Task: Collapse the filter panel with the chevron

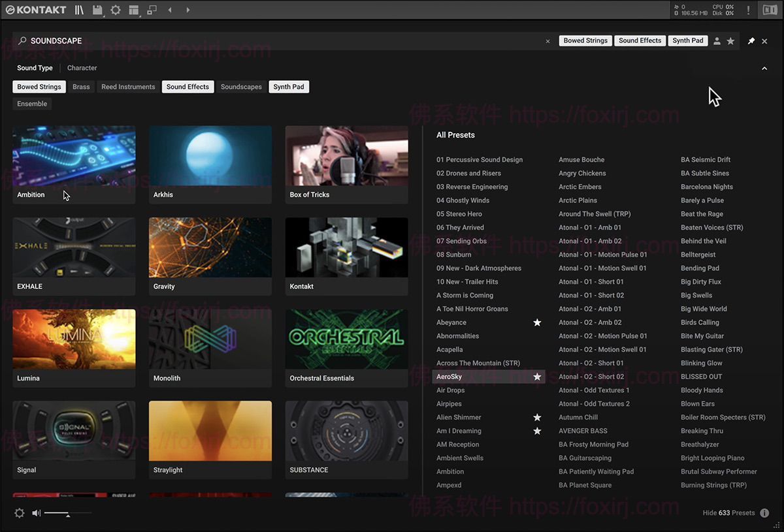Action: 764,68
